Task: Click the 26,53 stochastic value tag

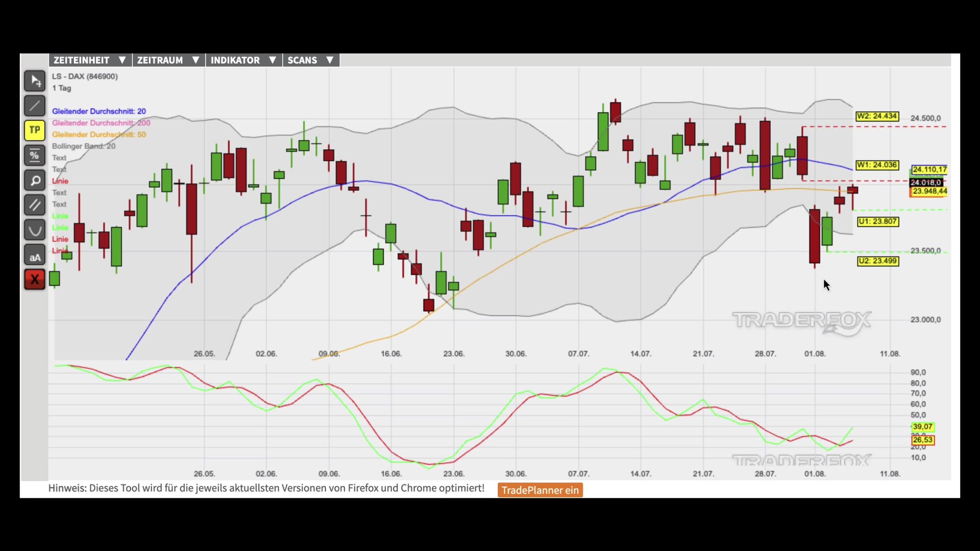Action: (x=922, y=440)
